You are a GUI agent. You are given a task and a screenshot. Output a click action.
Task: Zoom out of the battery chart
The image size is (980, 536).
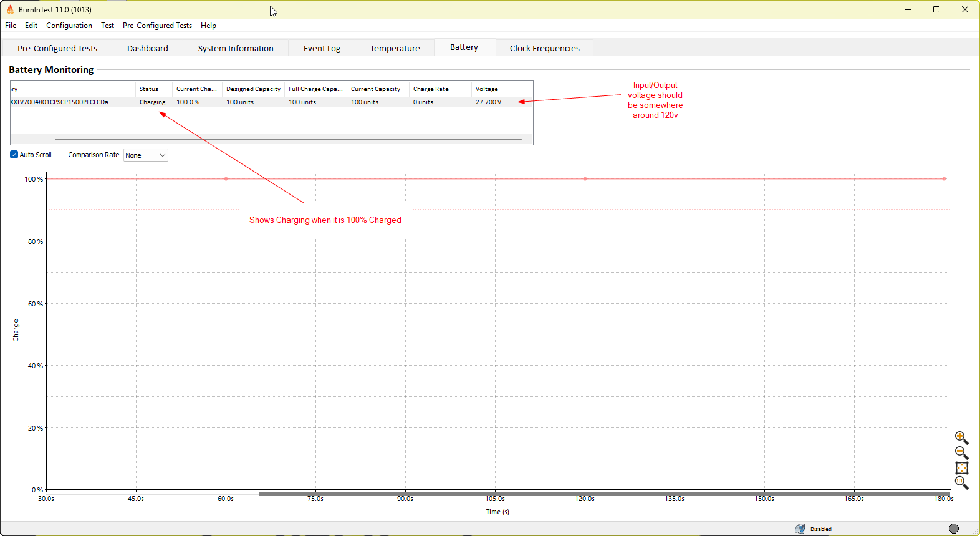click(961, 452)
